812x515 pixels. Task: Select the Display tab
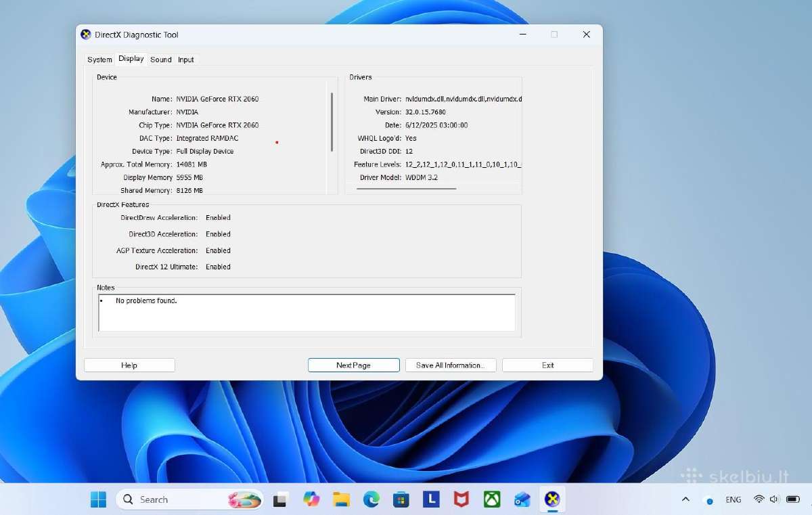[131, 59]
